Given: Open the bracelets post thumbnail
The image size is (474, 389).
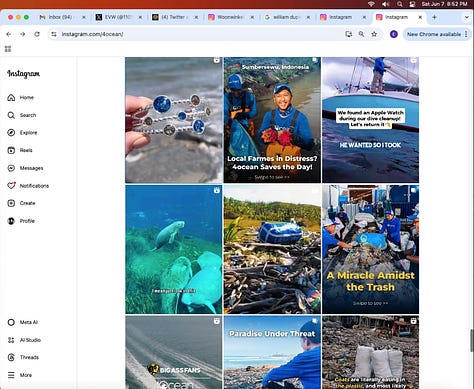Looking at the screenshot, I should click(174, 120).
